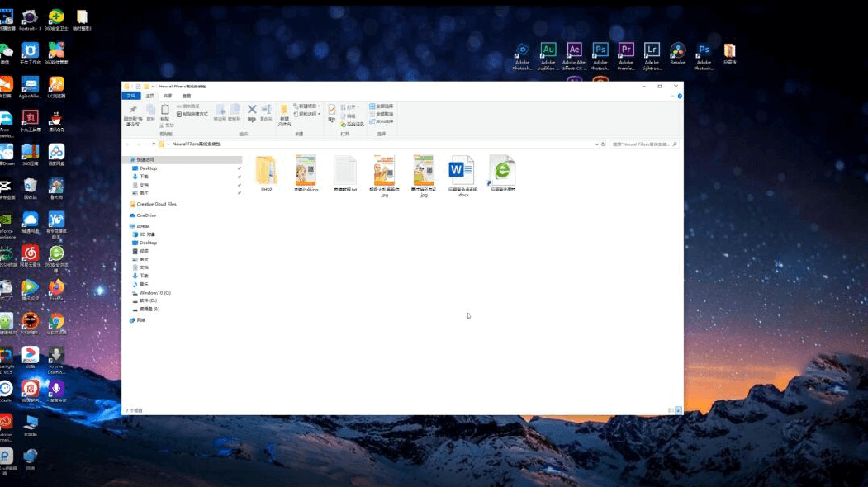Click the red X Delete icon in ribbon
868x487 pixels.
(x=252, y=110)
